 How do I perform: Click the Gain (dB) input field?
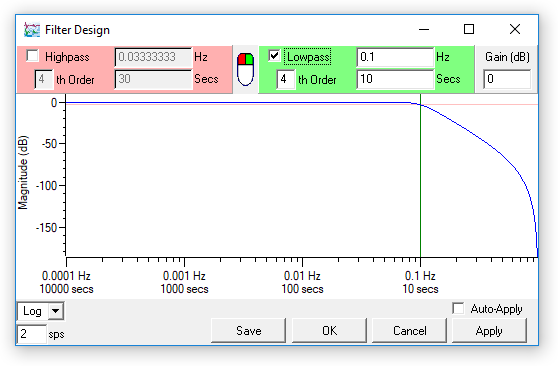(x=507, y=79)
